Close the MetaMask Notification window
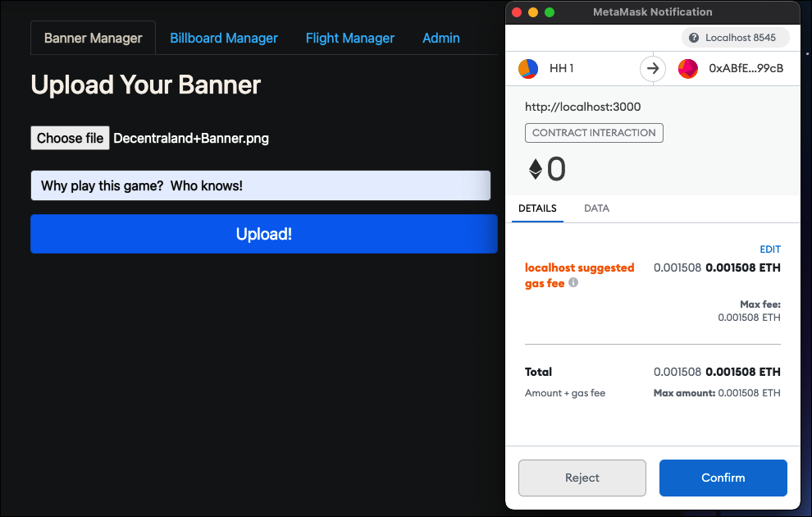This screenshot has height=517, width=812. tap(516, 12)
